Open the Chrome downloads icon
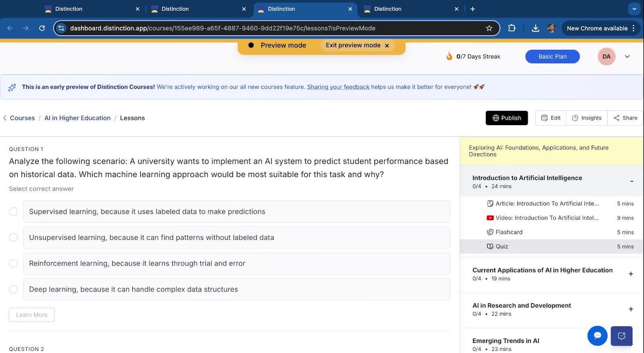 [535, 28]
